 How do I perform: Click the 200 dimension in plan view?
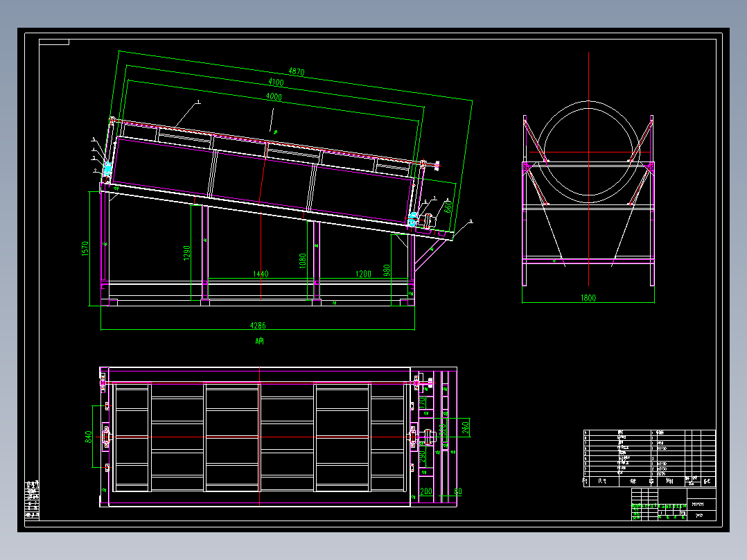click(x=426, y=491)
